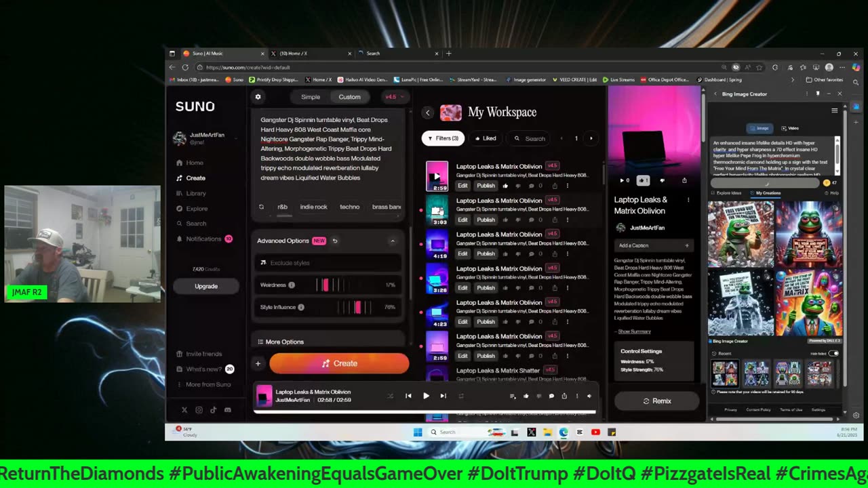Viewport: 868px width, 488px height.
Task: Open YouTube icon in taskbar
Action: pos(595,432)
